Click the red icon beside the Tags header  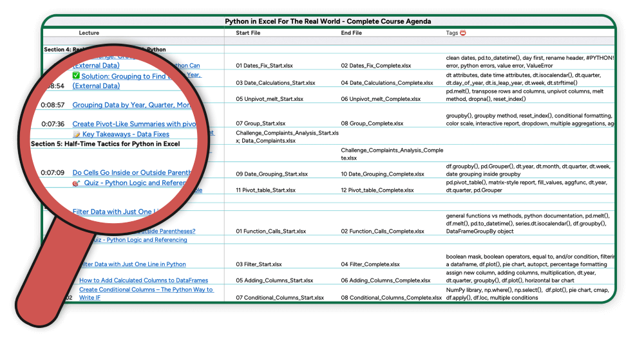[462, 33]
